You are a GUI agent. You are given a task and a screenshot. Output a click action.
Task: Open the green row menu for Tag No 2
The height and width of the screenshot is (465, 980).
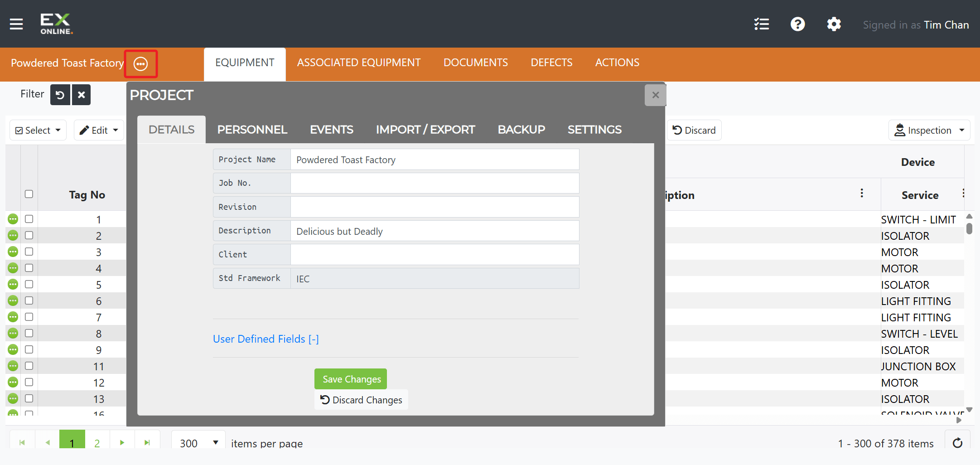[13, 236]
